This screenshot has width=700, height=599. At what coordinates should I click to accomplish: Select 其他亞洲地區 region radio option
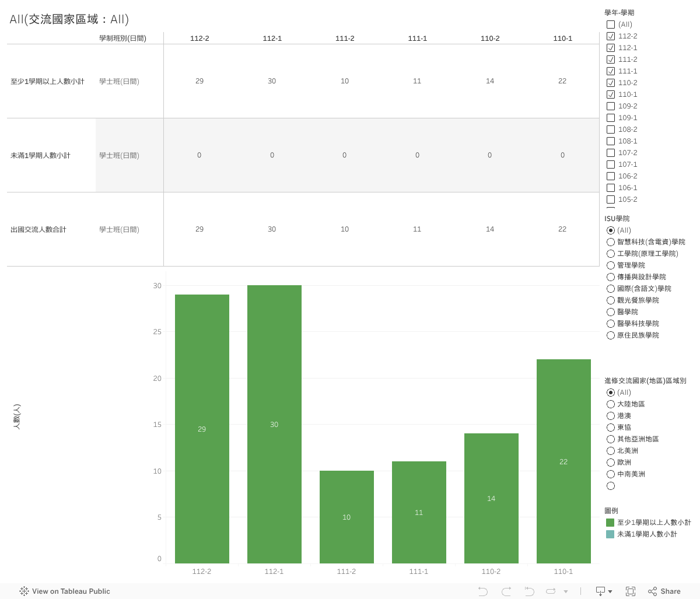[611, 439]
